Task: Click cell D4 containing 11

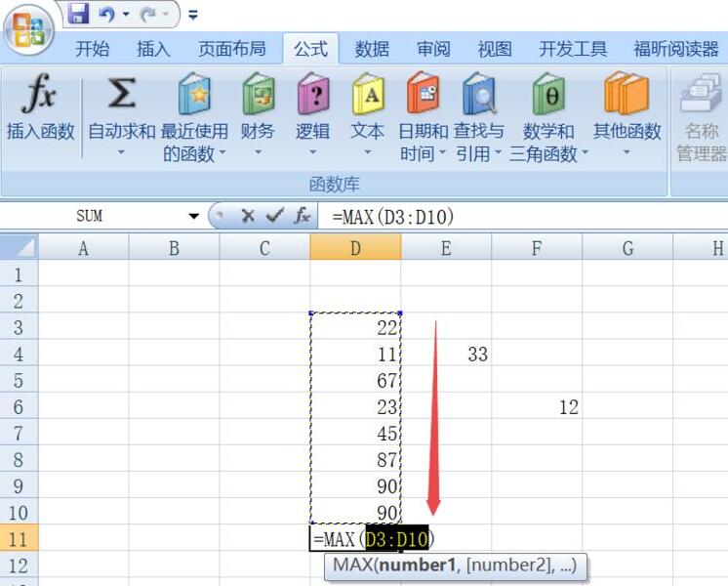Action: [355, 355]
